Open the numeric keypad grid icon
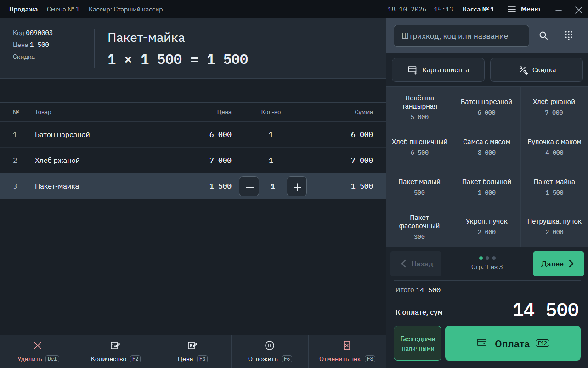 click(x=569, y=36)
